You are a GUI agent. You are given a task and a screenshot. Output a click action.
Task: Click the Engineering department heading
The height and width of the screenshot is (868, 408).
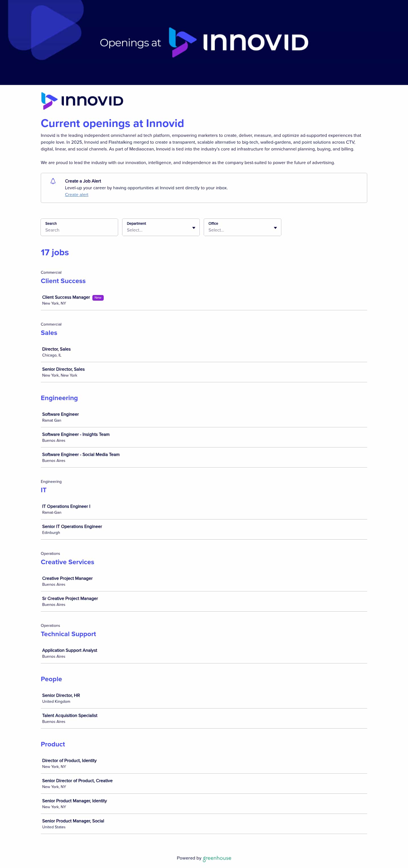pos(59,398)
